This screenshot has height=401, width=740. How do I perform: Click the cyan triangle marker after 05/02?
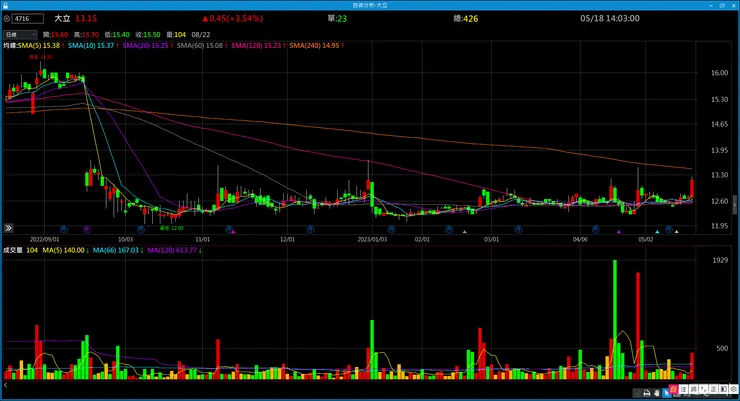click(x=657, y=232)
